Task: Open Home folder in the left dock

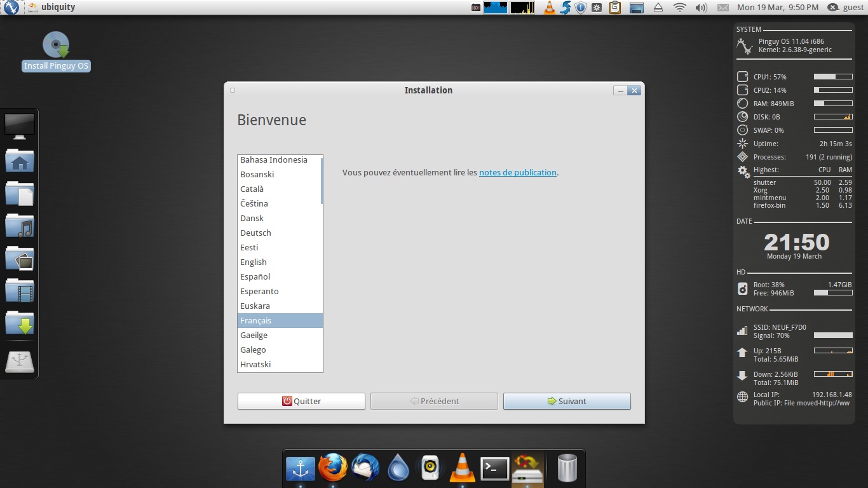Action: [x=20, y=160]
